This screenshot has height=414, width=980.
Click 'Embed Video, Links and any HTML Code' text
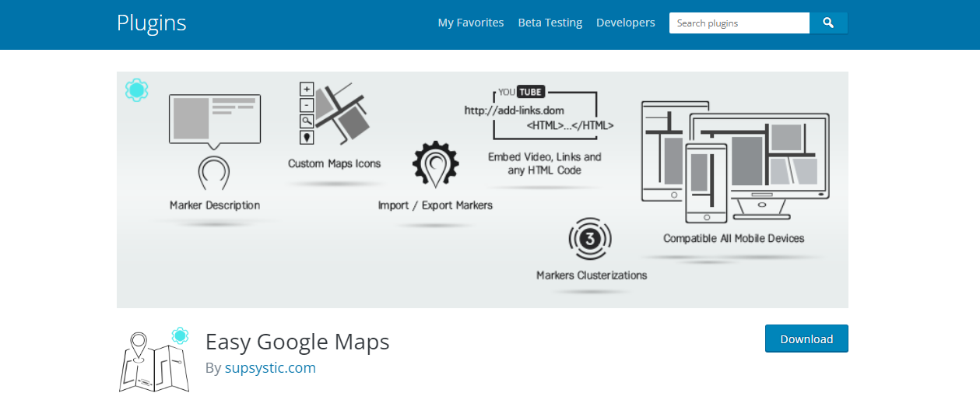click(545, 163)
